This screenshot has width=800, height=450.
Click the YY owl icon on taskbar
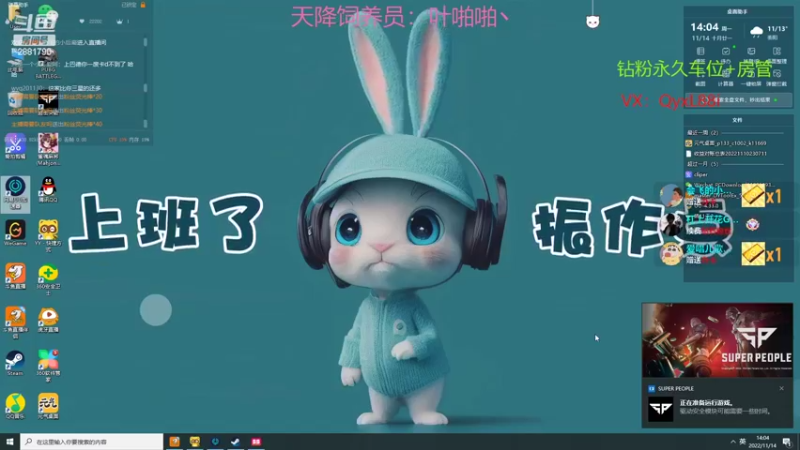[195, 441]
